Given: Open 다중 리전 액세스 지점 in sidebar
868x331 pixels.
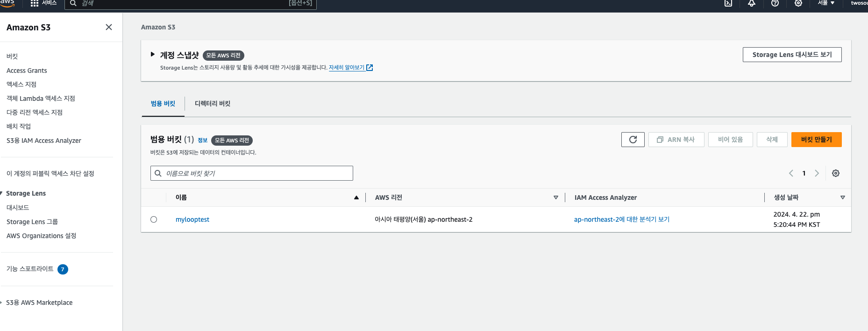Looking at the screenshot, I should click(35, 113).
